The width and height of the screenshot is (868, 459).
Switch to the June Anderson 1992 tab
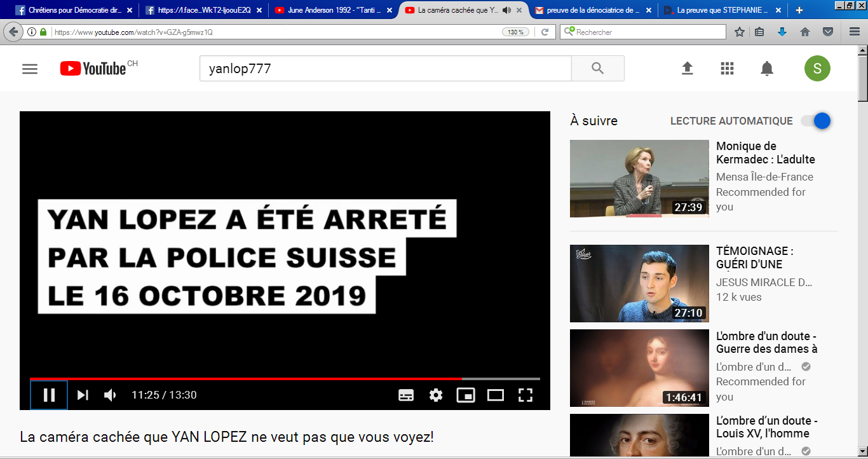[333, 10]
